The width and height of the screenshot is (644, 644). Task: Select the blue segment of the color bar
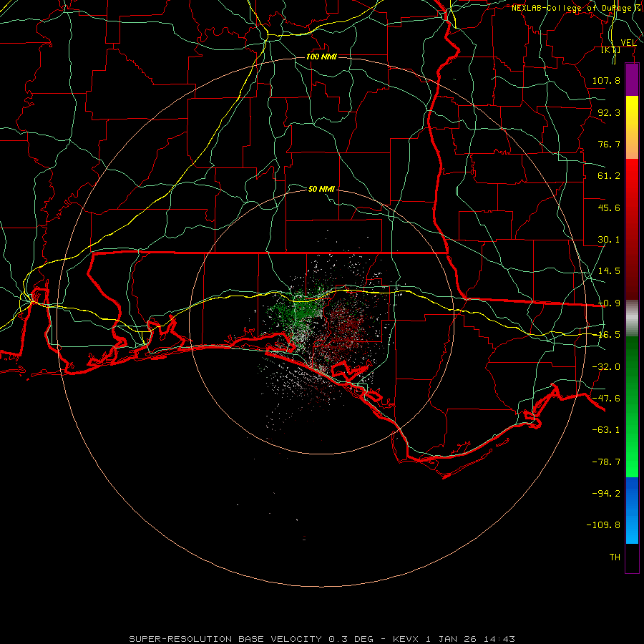(632, 511)
